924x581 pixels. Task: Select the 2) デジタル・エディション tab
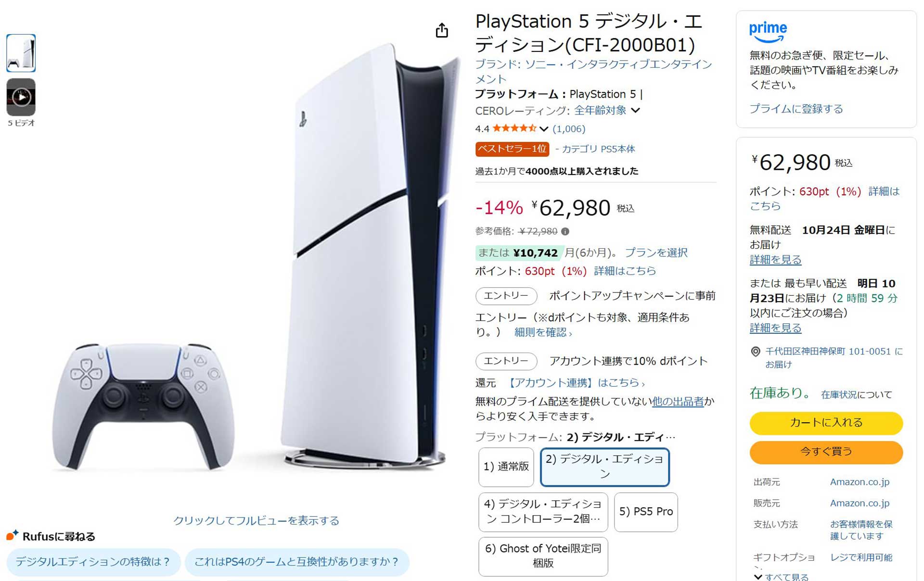pos(604,467)
